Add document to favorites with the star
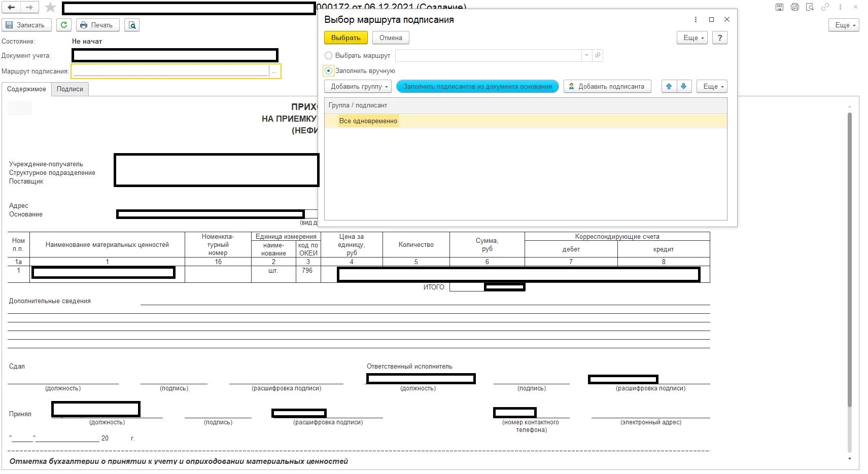868x474 pixels. [x=50, y=7]
